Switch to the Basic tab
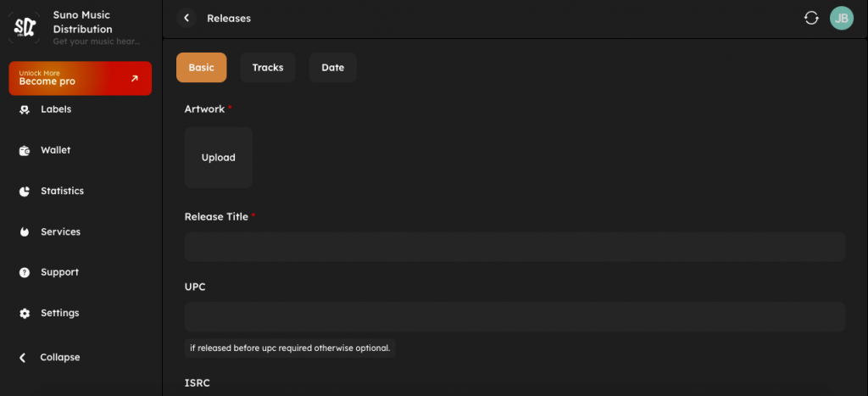The height and width of the screenshot is (396, 868). pyautogui.click(x=201, y=68)
